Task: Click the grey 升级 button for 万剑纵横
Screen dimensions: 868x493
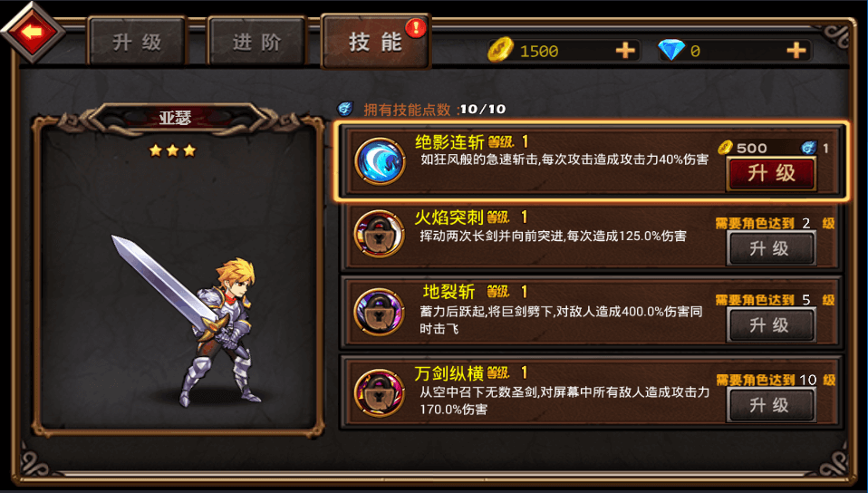Action: (771, 405)
